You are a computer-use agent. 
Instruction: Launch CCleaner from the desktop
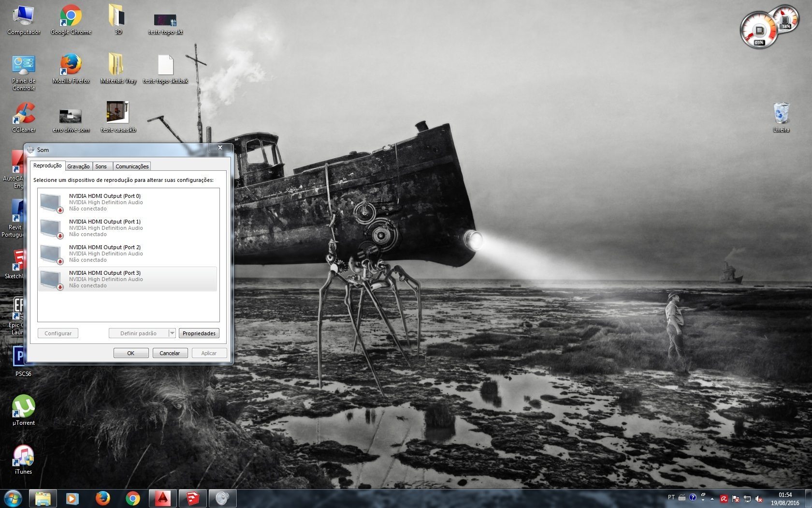pos(23,117)
